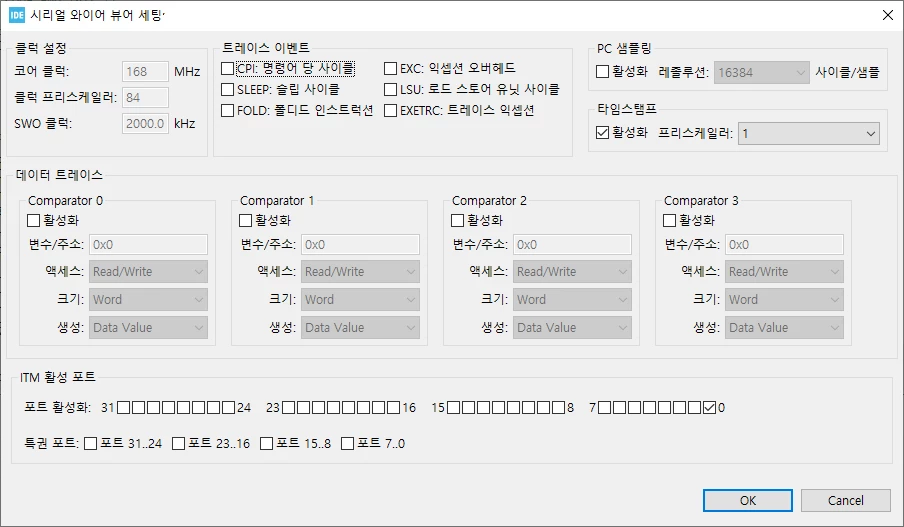
Task: Check ITM port 31 checkbox
Action: [123, 408]
